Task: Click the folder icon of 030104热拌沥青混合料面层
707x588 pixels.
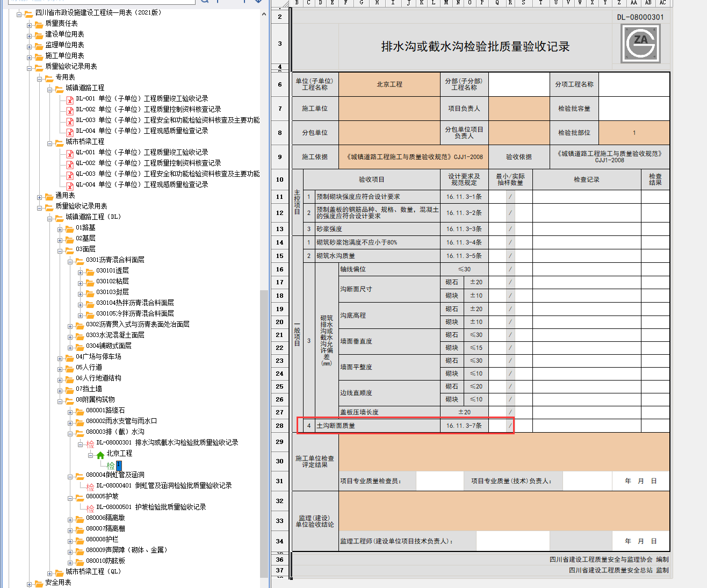Action: (x=90, y=304)
